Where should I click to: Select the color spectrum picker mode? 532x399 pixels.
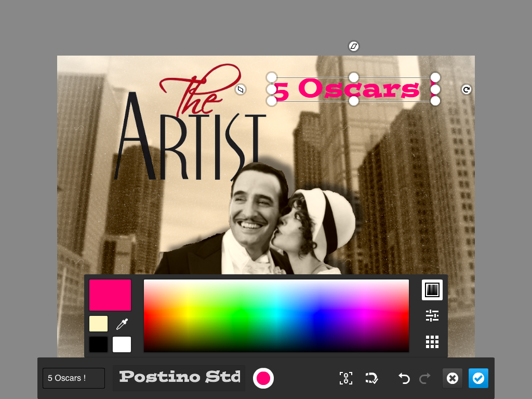click(432, 290)
